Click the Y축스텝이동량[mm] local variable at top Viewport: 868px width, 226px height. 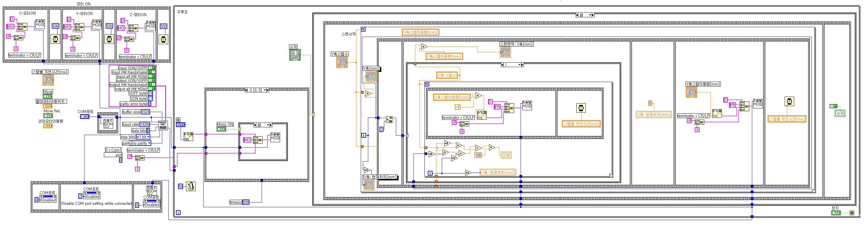click(421, 32)
